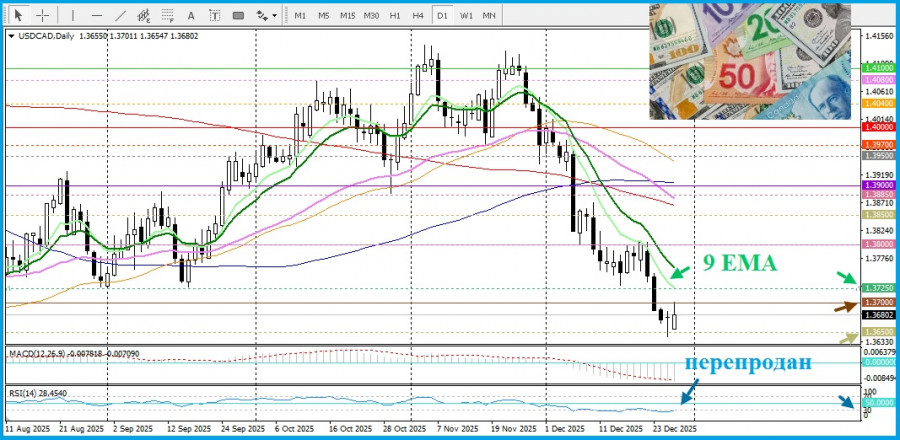Viewport: 900px width, 440px height.
Task: Click the green 1.41000 price level label
Action: click(x=877, y=66)
